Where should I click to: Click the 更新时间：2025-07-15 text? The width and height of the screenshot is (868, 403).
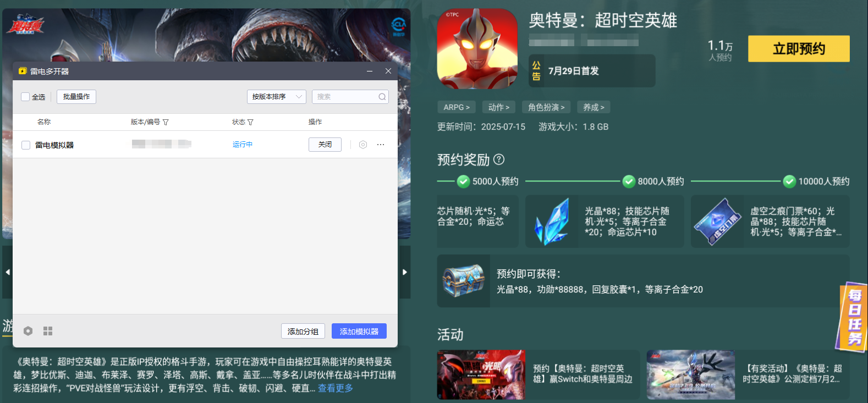(481, 127)
